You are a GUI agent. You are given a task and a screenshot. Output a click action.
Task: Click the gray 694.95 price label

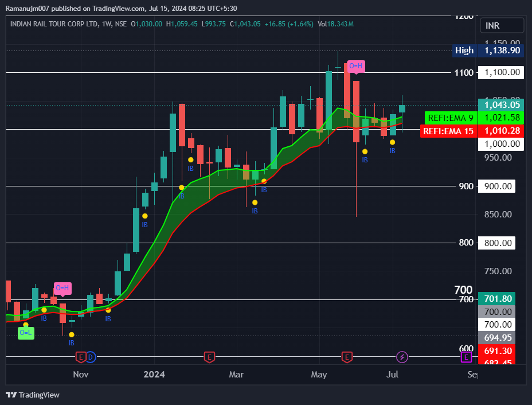click(496, 338)
